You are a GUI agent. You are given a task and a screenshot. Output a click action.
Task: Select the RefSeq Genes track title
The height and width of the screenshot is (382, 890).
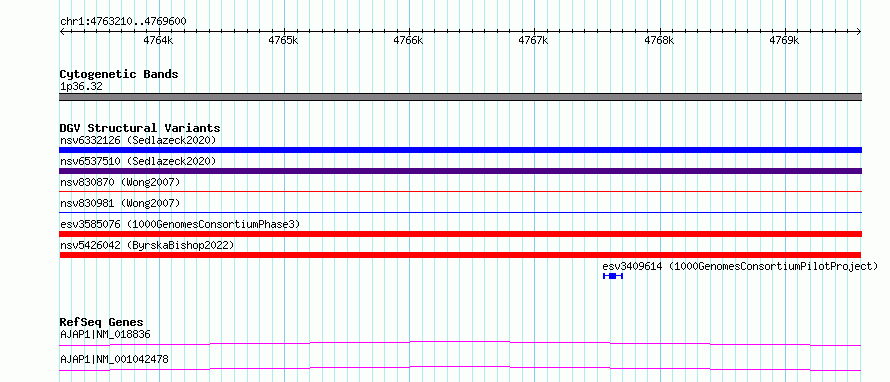coord(102,322)
